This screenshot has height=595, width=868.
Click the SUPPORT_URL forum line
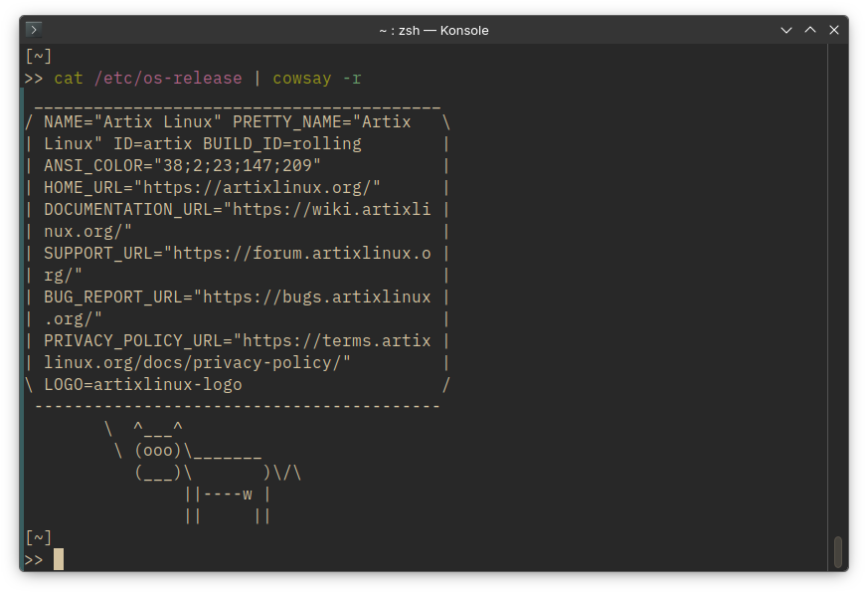[237, 253]
